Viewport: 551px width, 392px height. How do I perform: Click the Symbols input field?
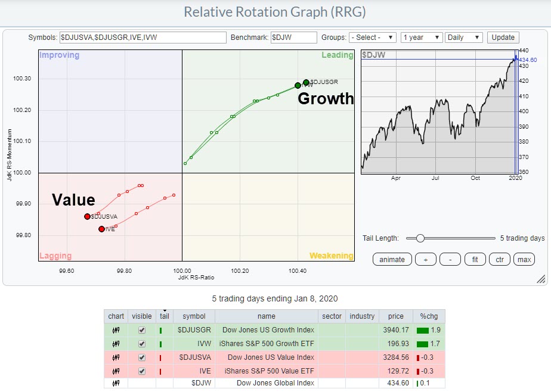(143, 38)
